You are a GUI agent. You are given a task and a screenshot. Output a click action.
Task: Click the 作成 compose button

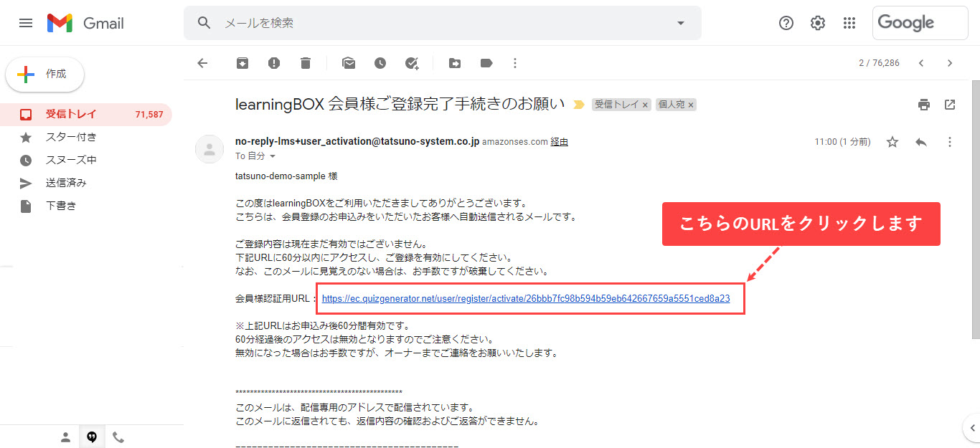pyautogui.click(x=45, y=74)
